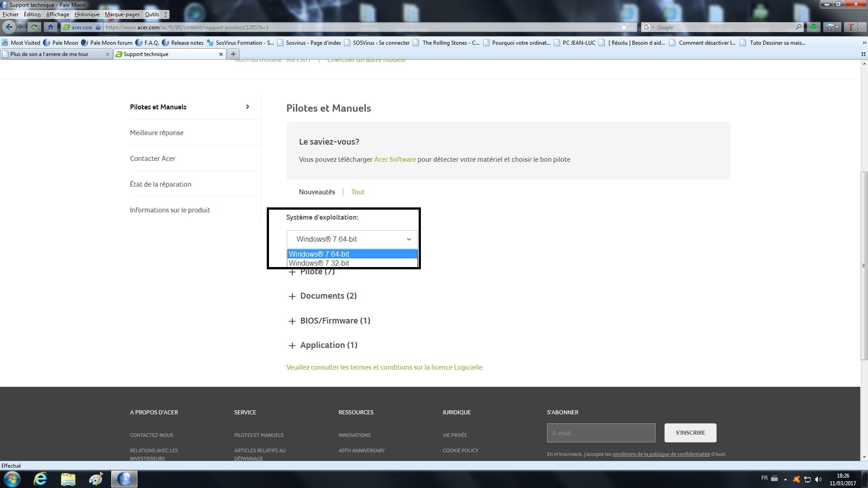Screen dimensions: 868x488
Task: Click the E-mail subscription field
Action: click(601, 433)
